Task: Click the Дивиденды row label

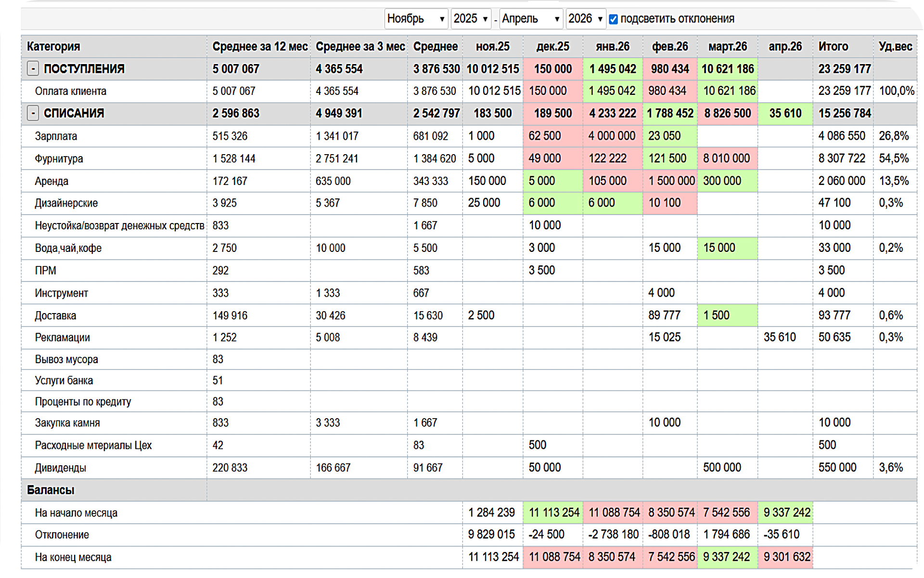Action: tap(60, 468)
